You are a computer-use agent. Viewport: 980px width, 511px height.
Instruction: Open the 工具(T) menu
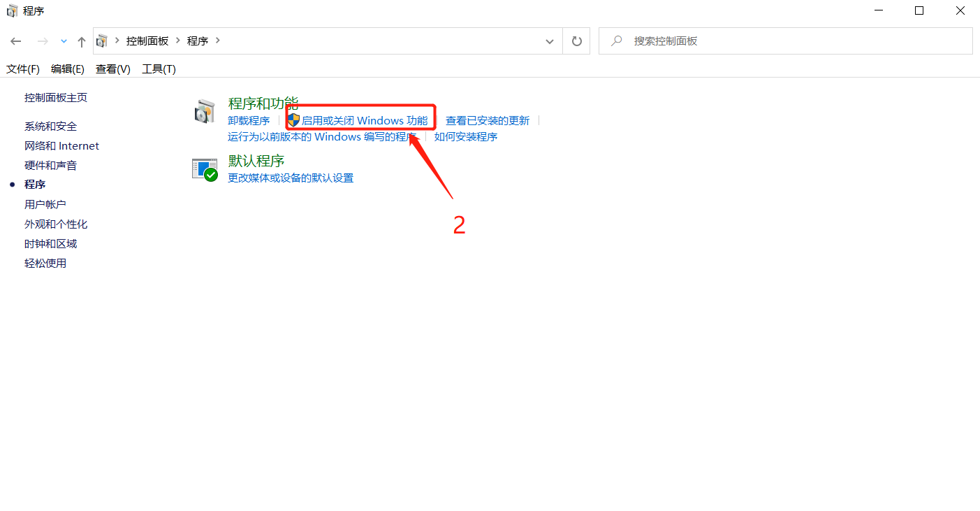pos(159,69)
